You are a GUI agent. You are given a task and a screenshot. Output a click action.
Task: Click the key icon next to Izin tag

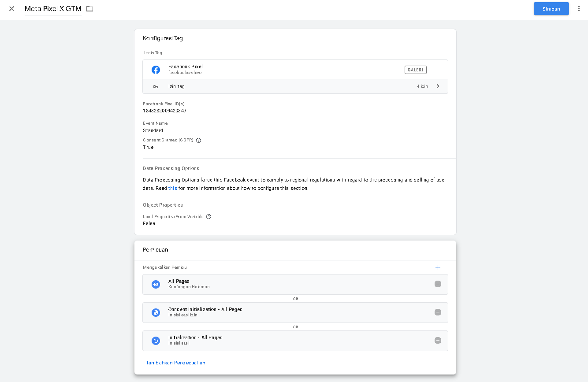point(156,86)
